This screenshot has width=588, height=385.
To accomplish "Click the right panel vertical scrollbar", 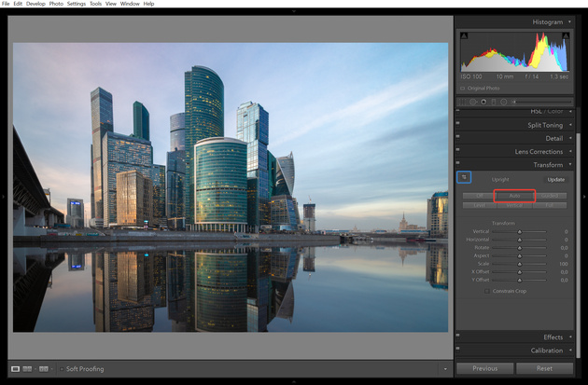I will pyautogui.click(x=579, y=245).
